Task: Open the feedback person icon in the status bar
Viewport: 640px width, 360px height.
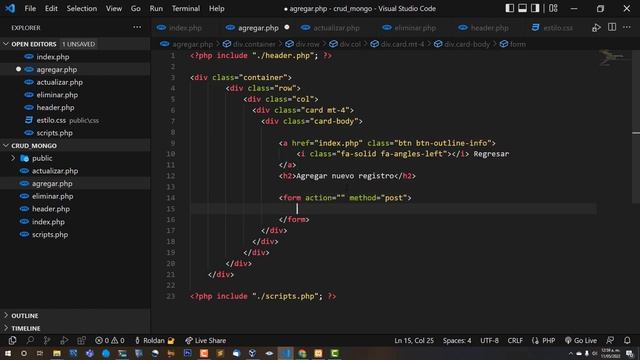Action: pos(610,340)
